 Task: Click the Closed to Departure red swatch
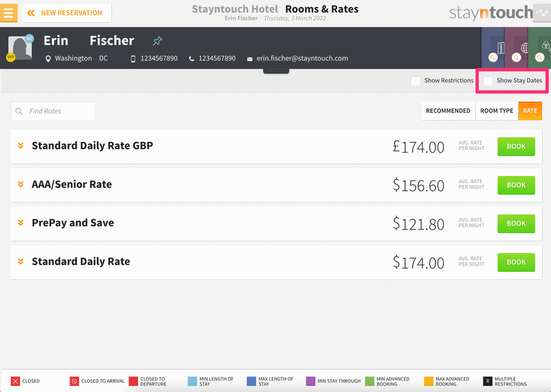(x=133, y=381)
